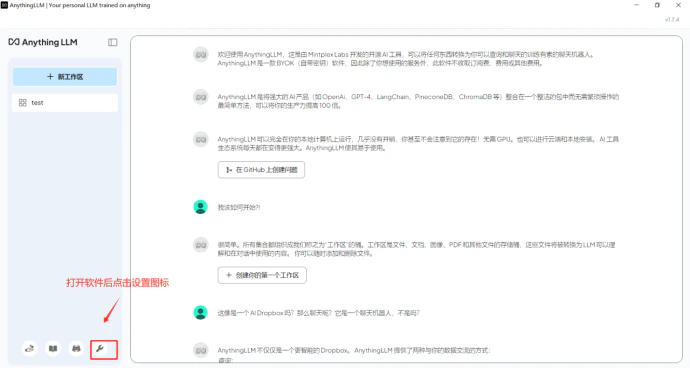Click 在 GitHub 上创建问题 button
The image size is (690, 368).
[261, 169]
